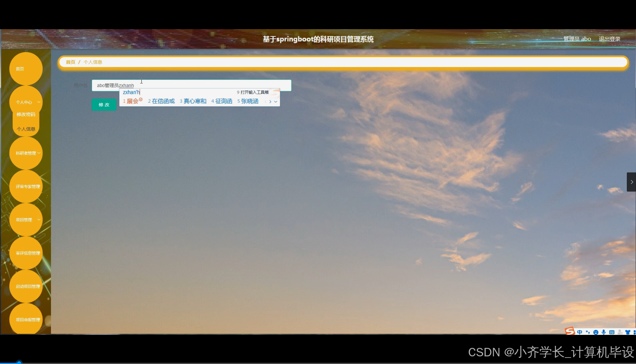Select the voice input microphone icon
The height and width of the screenshot is (364, 636).
click(x=604, y=332)
